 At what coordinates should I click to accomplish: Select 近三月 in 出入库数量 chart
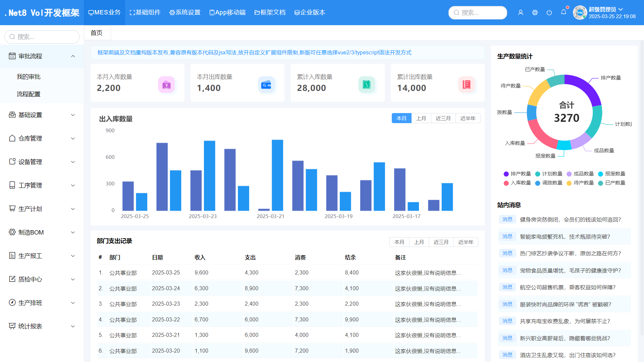[x=443, y=118]
